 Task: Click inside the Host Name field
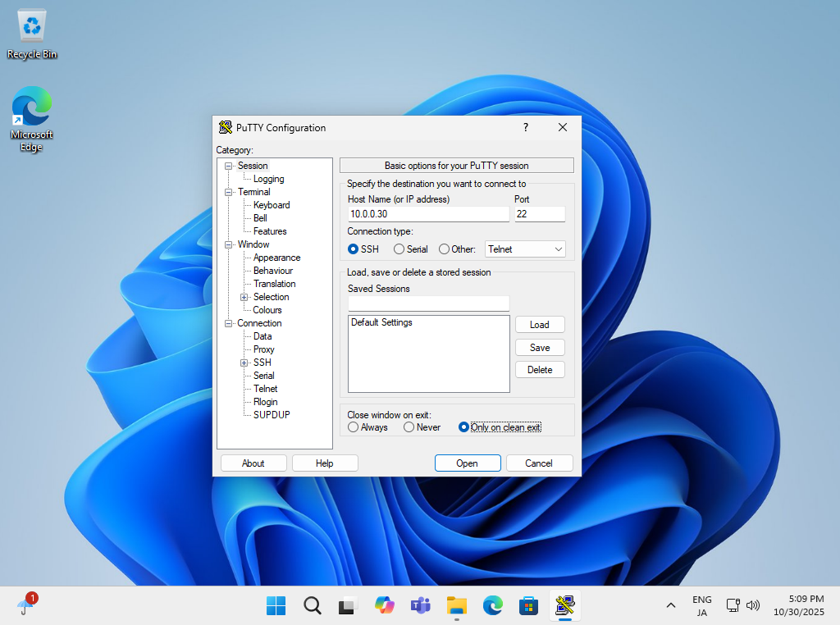[x=427, y=213]
